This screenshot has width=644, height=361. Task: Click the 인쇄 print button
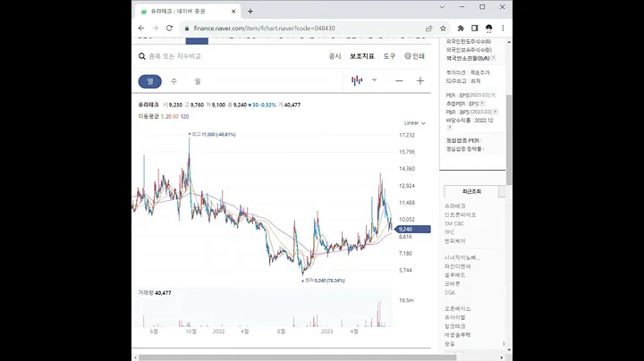tap(414, 56)
